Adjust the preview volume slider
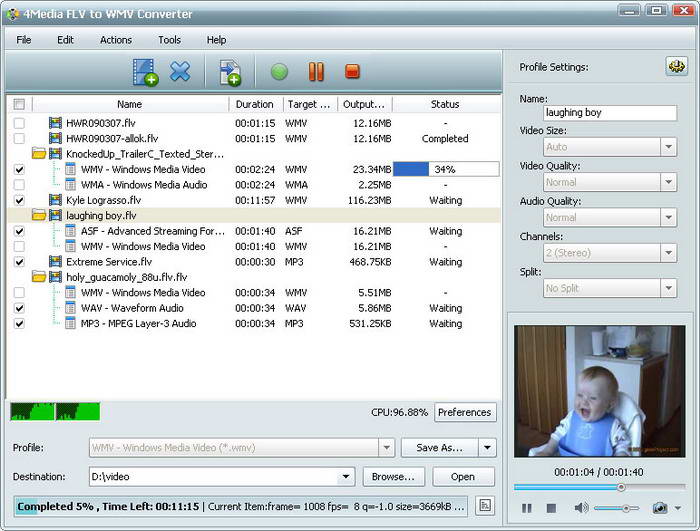The height and width of the screenshot is (531, 700). (617, 508)
